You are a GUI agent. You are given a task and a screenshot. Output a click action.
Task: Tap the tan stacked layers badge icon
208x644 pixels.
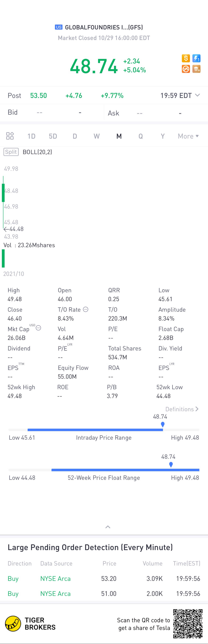pos(196,69)
